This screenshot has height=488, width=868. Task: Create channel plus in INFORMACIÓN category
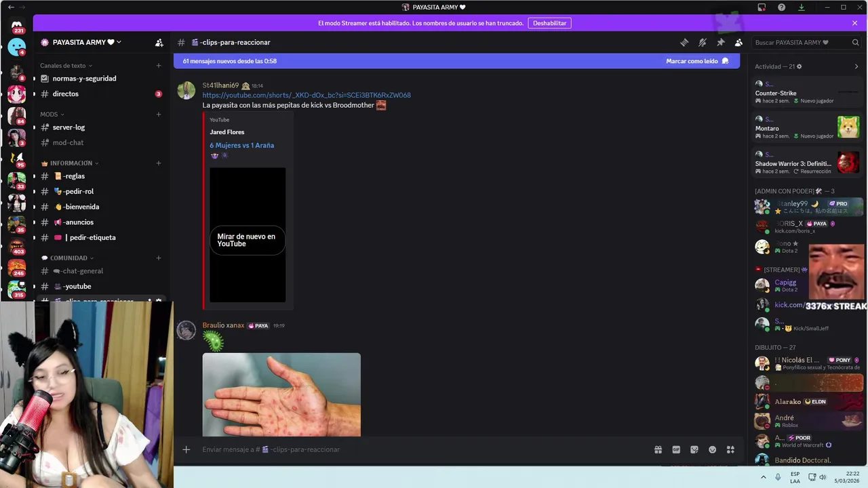click(159, 163)
